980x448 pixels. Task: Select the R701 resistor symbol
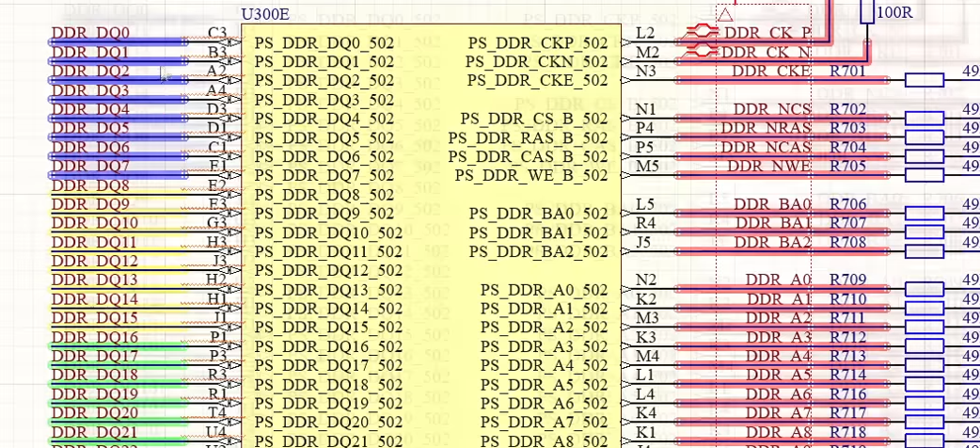click(924, 81)
